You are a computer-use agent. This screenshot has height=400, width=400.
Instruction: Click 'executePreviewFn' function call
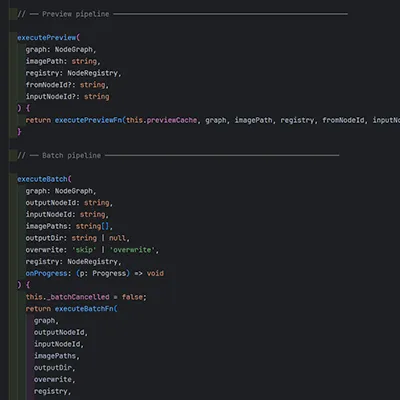[x=88, y=120]
